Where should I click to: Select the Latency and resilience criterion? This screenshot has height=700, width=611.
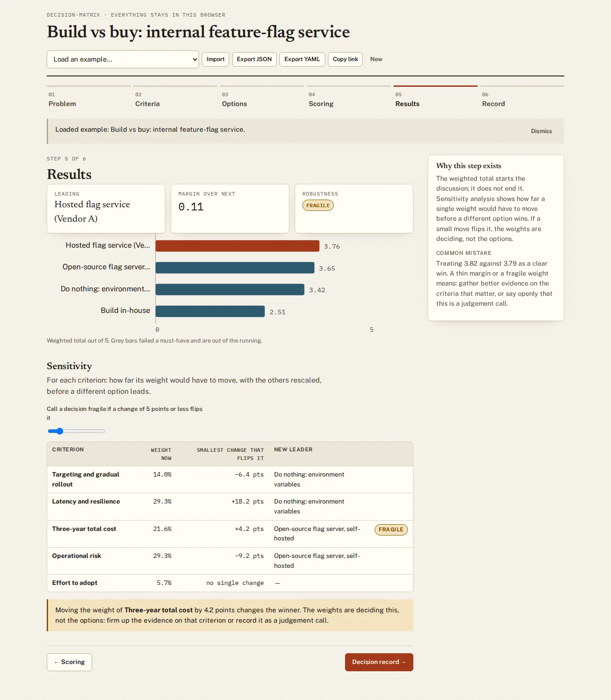click(86, 501)
